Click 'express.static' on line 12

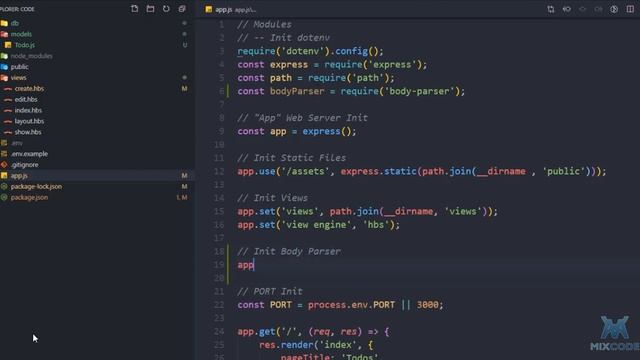point(378,171)
